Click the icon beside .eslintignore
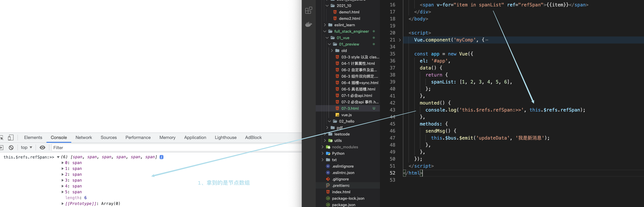 (328, 166)
